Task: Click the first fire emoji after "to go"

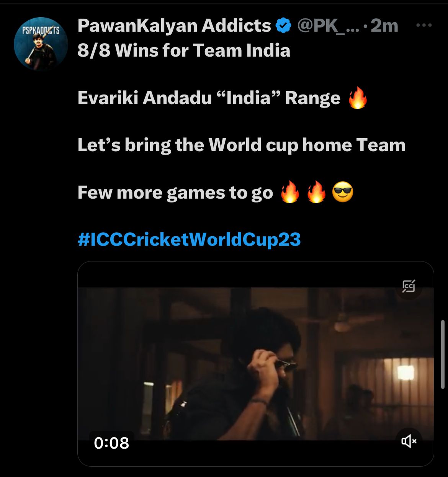Action: coord(290,193)
